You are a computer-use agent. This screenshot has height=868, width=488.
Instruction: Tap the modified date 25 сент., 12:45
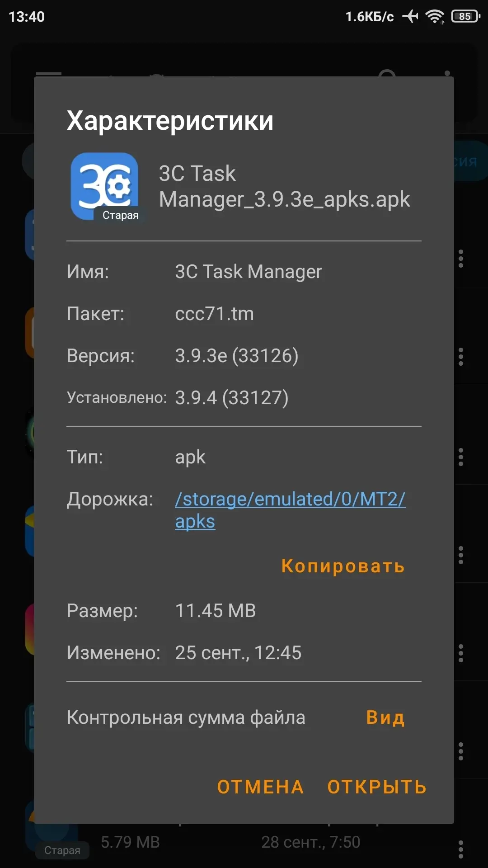pos(238,653)
